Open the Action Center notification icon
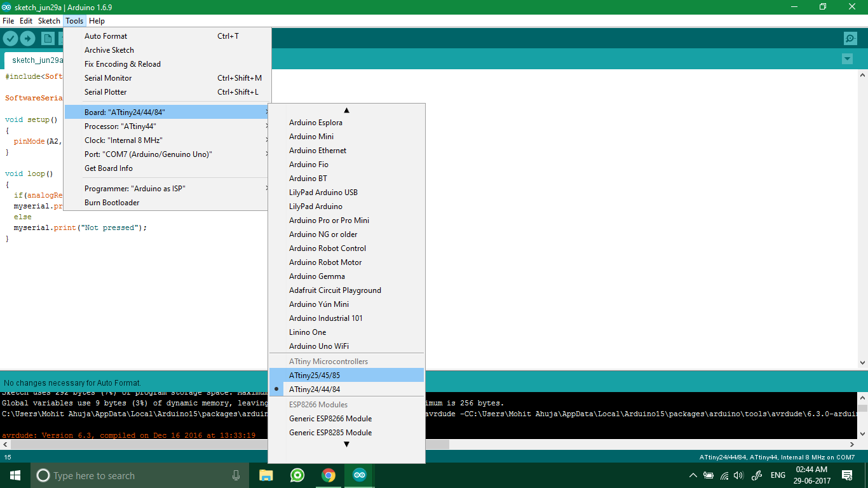Viewport: 868px width, 488px height. click(847, 475)
